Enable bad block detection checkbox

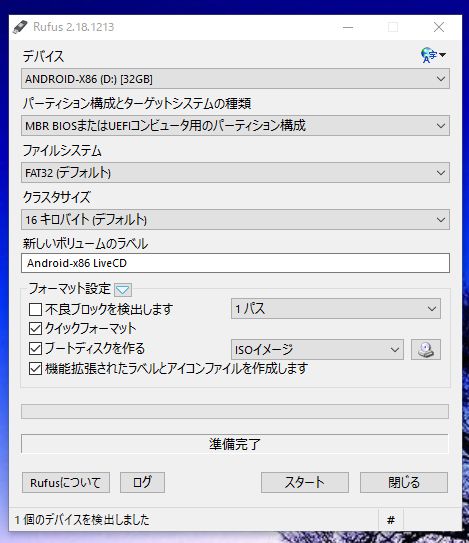(x=35, y=309)
